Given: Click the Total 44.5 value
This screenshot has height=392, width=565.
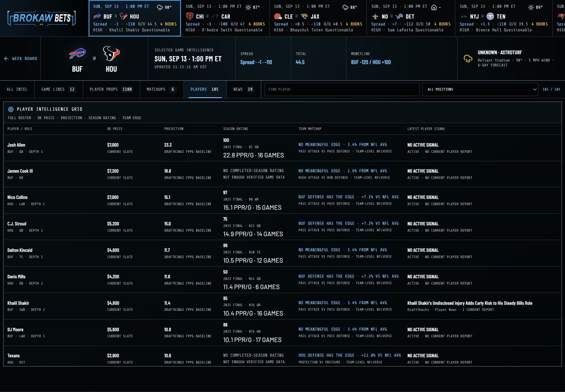Looking at the screenshot, I should (300, 62).
